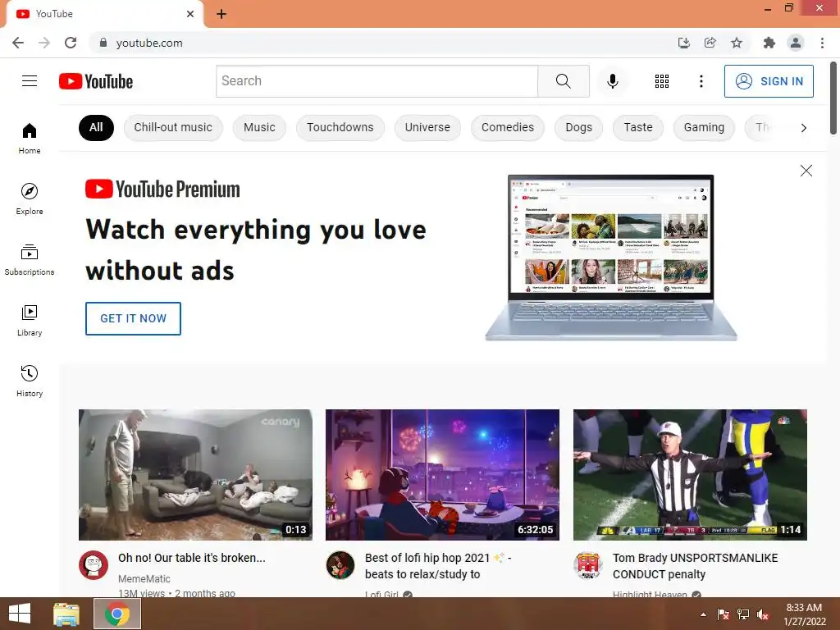
Task: Close the YouTube tab
Action: click(x=190, y=14)
